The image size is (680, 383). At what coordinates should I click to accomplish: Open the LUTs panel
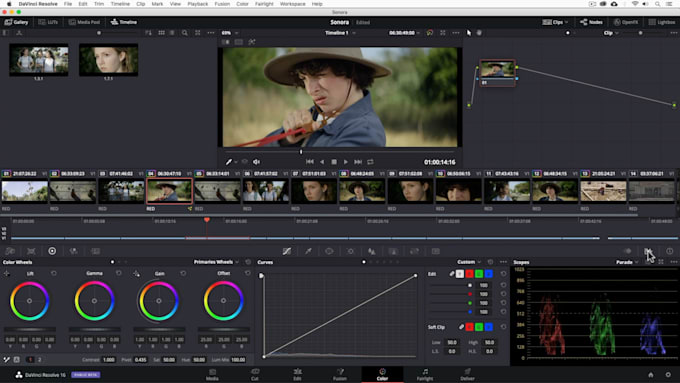pyautogui.click(x=48, y=22)
